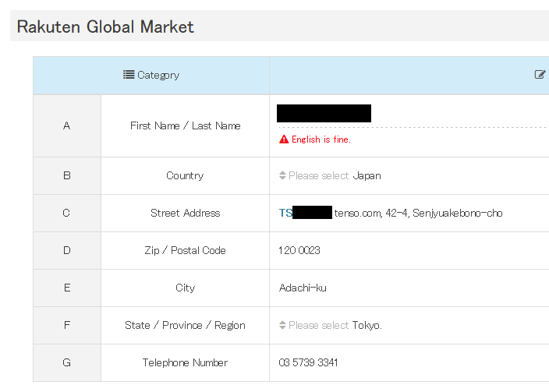
Task: Select the 120 0023 postal code value
Action: point(299,250)
